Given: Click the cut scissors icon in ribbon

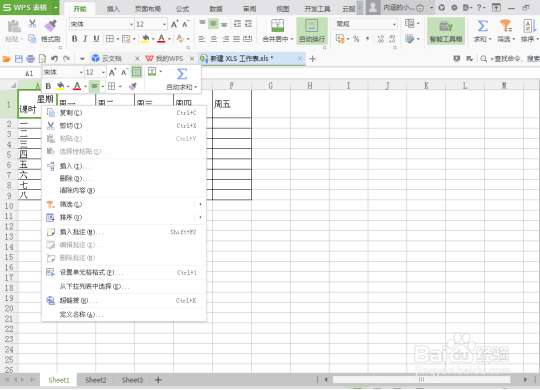Looking at the screenshot, I should pos(32,24).
